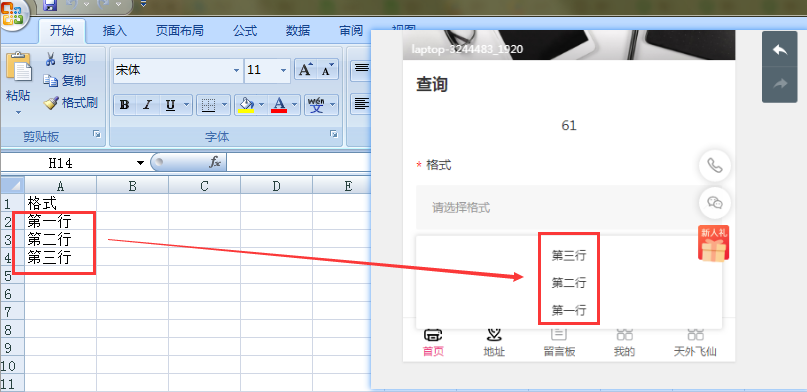Screen dimensions: 807x392
Task: Click the WeChat floating icon
Action: [x=714, y=203]
